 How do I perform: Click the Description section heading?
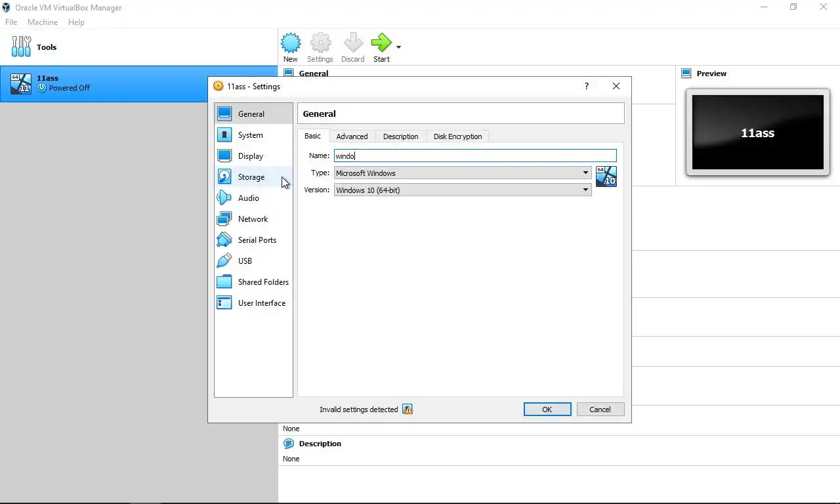tap(320, 444)
